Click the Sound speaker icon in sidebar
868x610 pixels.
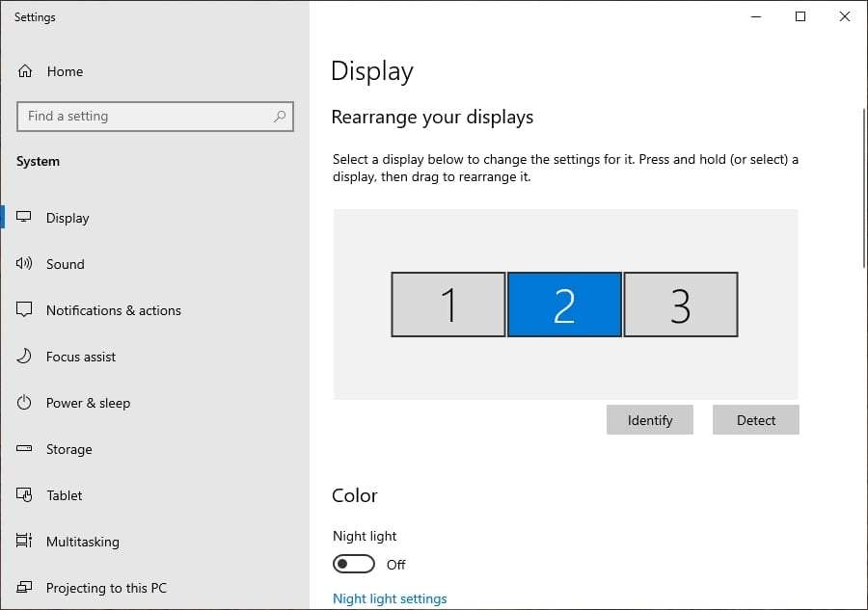tap(25, 264)
